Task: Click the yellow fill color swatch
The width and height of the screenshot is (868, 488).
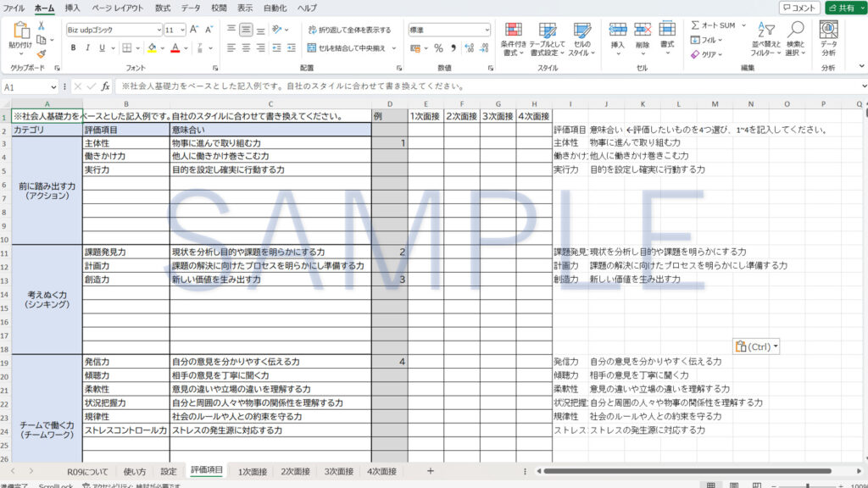Action: 152,48
